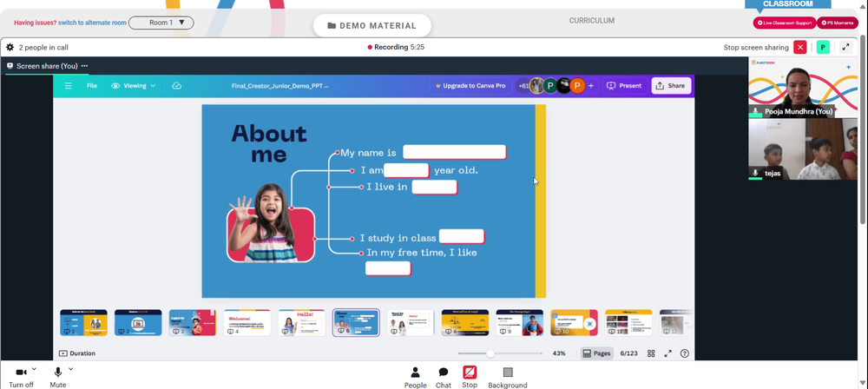Click Live Classroom Support button
The width and height of the screenshot is (868, 389).
point(785,23)
